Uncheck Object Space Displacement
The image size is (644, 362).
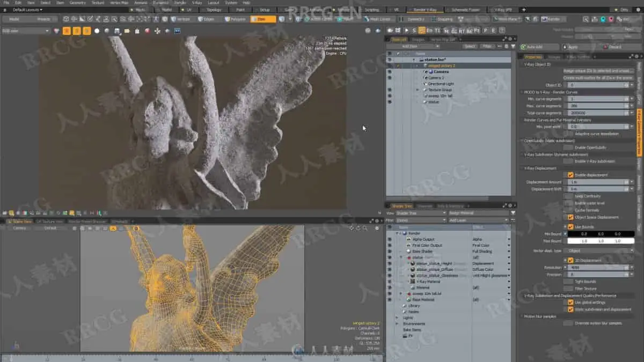tap(570, 217)
